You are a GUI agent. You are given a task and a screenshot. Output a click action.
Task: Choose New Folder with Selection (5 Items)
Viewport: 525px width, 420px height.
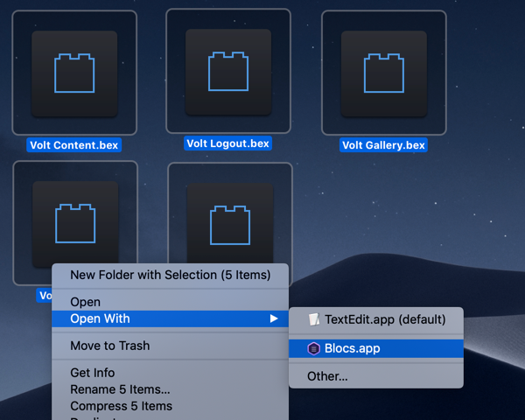pos(170,275)
